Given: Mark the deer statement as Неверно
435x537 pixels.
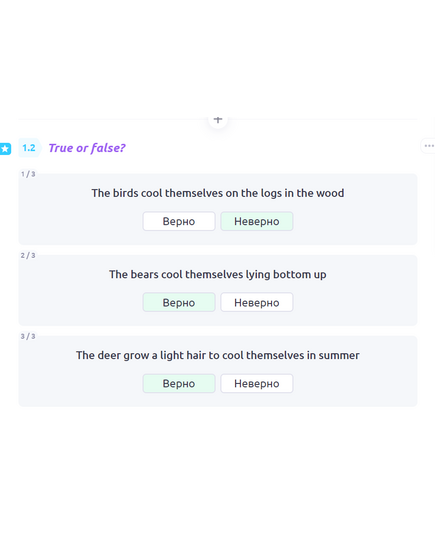Looking at the screenshot, I should point(257,384).
